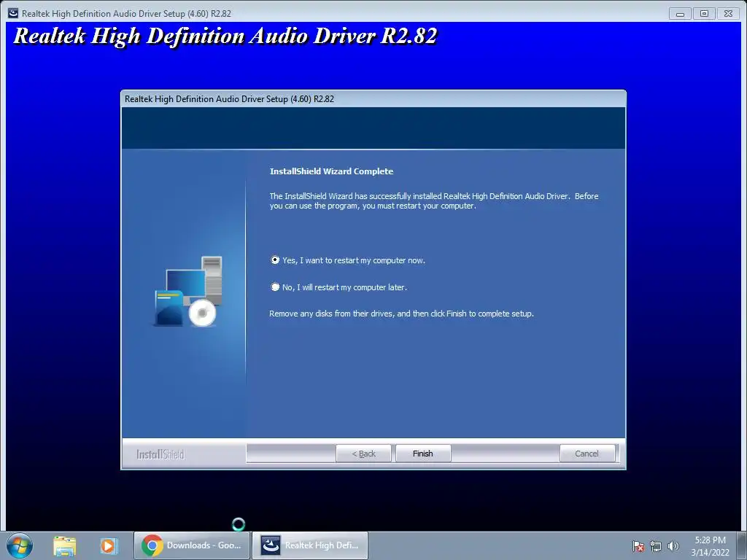Open File Explorer from the taskbar
This screenshot has height=560, width=747.
tap(65, 545)
